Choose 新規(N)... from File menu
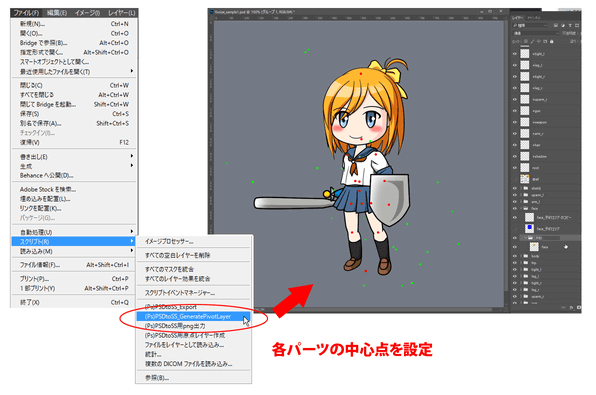Image resolution: width=596 pixels, height=395 pixels. 74,24
